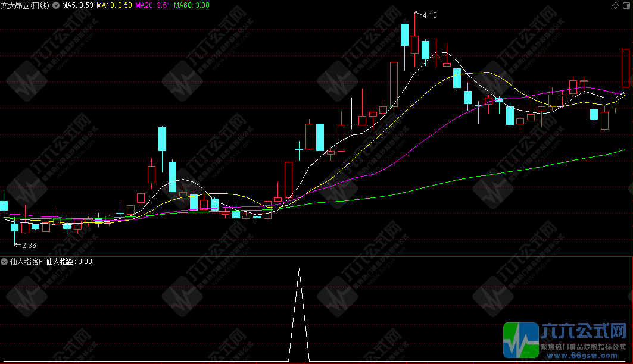Click the 4.13 high price marker
Image resolution: width=633 pixels, height=364 pixels.
point(429,15)
